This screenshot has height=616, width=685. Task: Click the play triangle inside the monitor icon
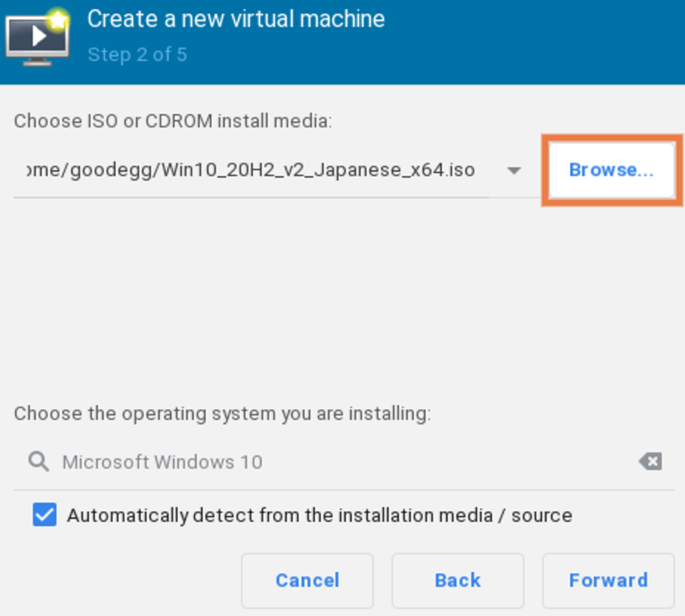click(39, 36)
